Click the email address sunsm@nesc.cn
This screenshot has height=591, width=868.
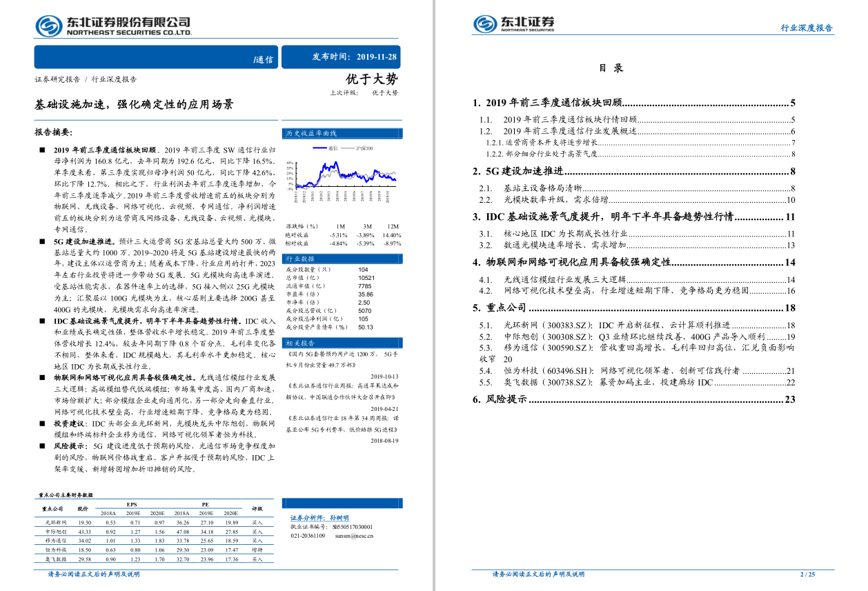pos(354,535)
